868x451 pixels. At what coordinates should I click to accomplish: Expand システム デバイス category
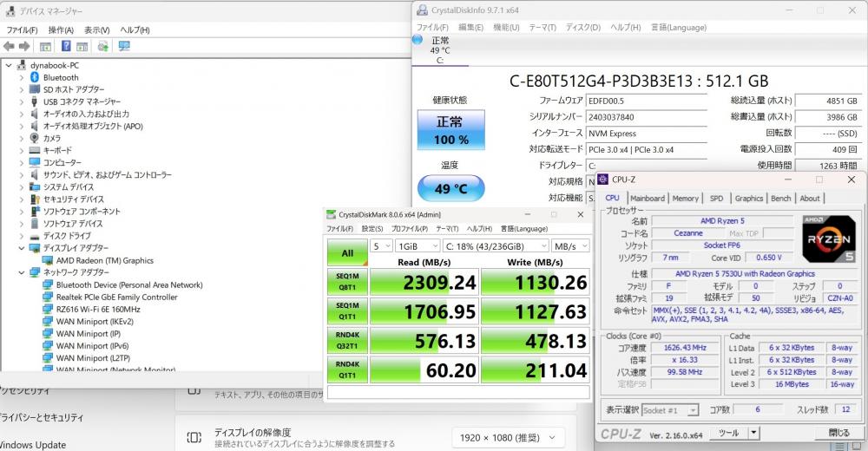click(22, 187)
